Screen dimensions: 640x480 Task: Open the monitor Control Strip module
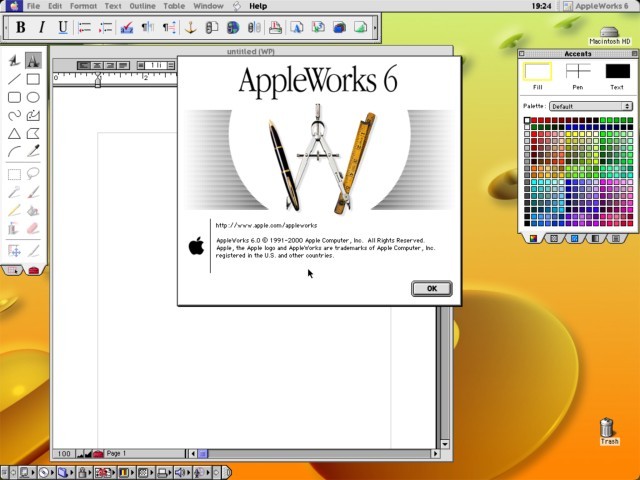(x=27, y=473)
